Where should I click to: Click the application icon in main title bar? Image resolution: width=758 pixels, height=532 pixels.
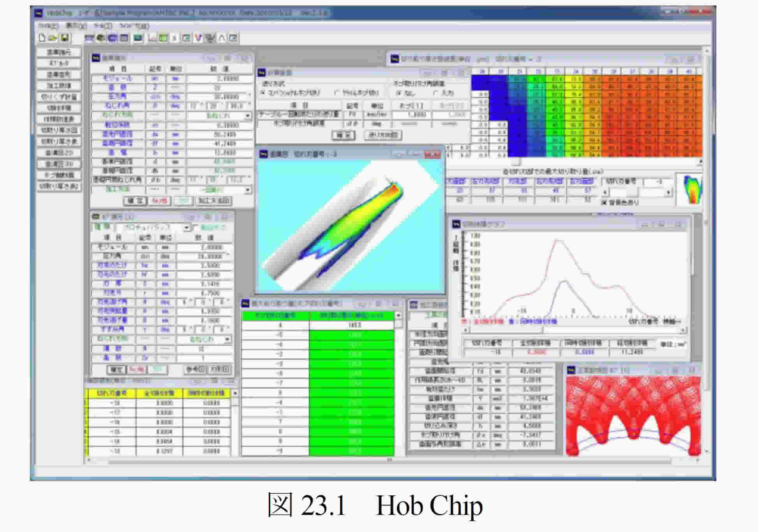pos(38,13)
